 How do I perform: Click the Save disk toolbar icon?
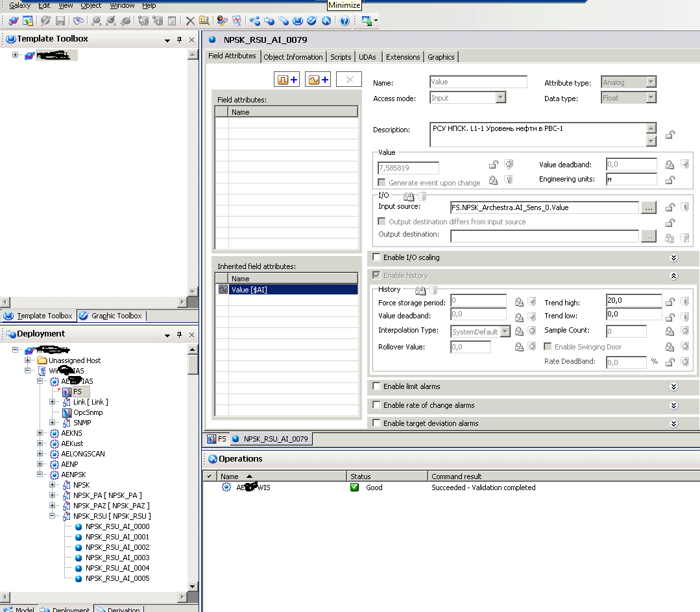60,21
